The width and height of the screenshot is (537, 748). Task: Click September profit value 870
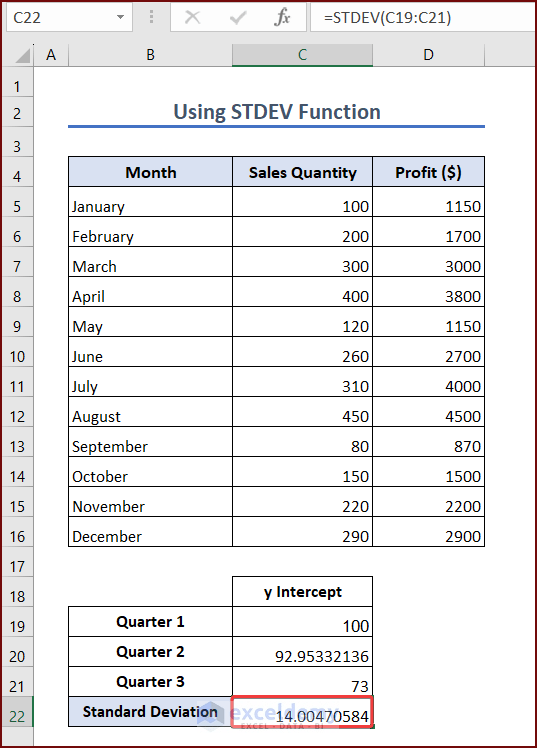pos(428,442)
